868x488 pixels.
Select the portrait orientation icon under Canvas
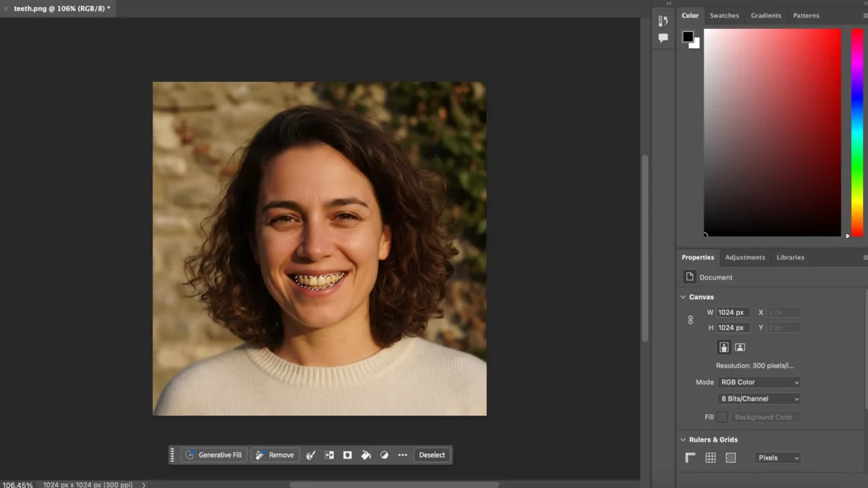(x=724, y=347)
